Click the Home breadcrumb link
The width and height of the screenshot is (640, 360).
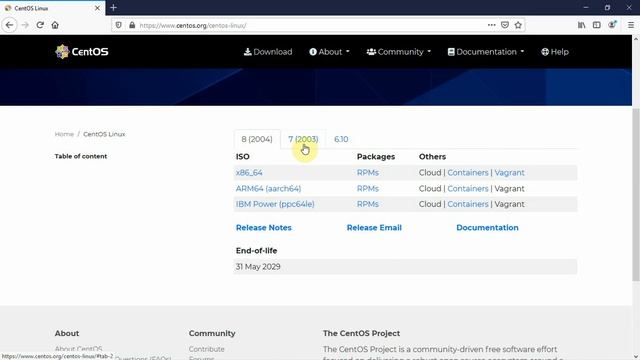click(64, 134)
